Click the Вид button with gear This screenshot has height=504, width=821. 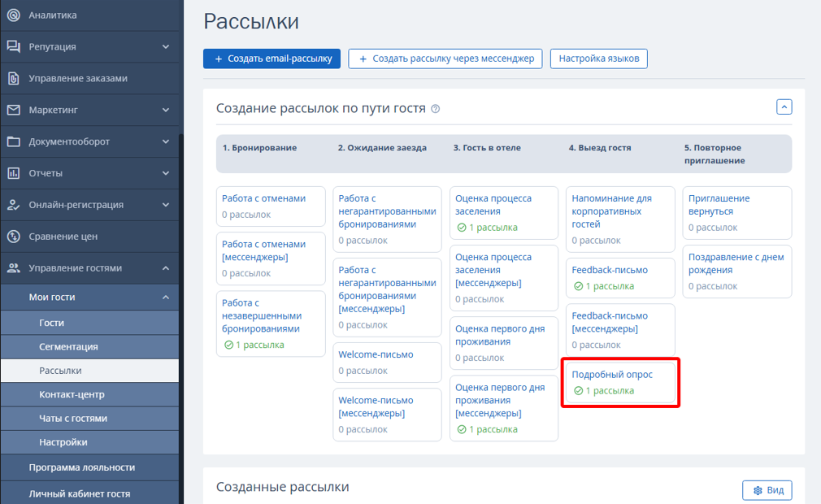(767, 490)
